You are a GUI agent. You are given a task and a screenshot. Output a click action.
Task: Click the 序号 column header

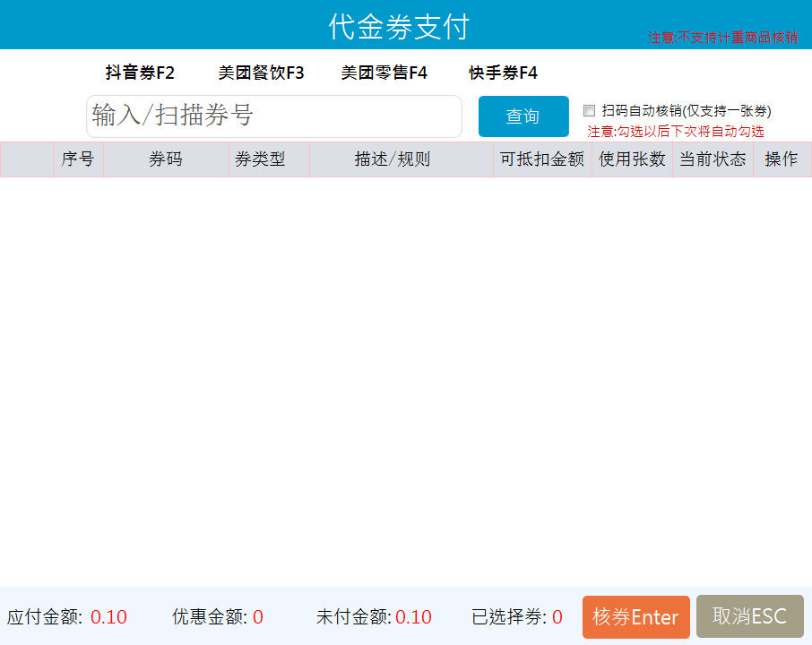(x=79, y=159)
